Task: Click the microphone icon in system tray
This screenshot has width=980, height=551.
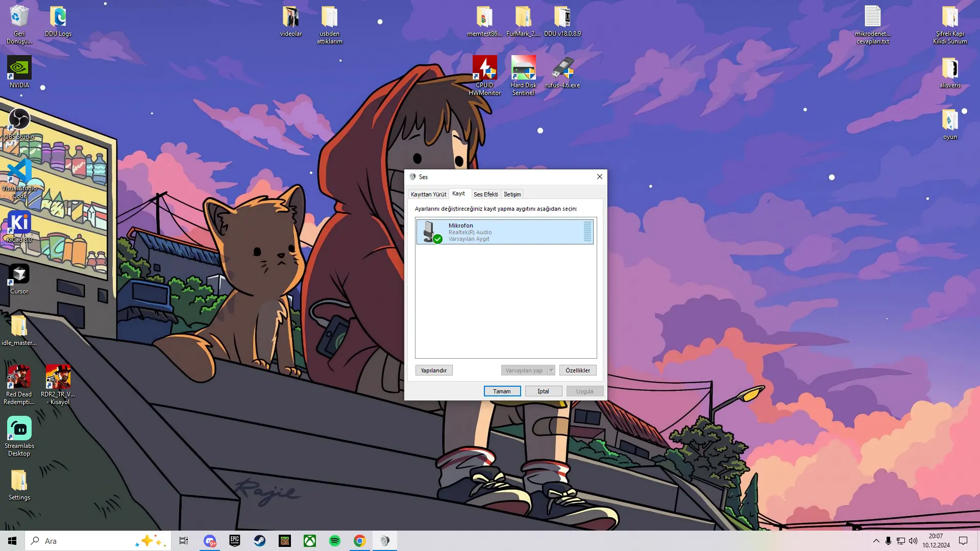Action: 889,541
